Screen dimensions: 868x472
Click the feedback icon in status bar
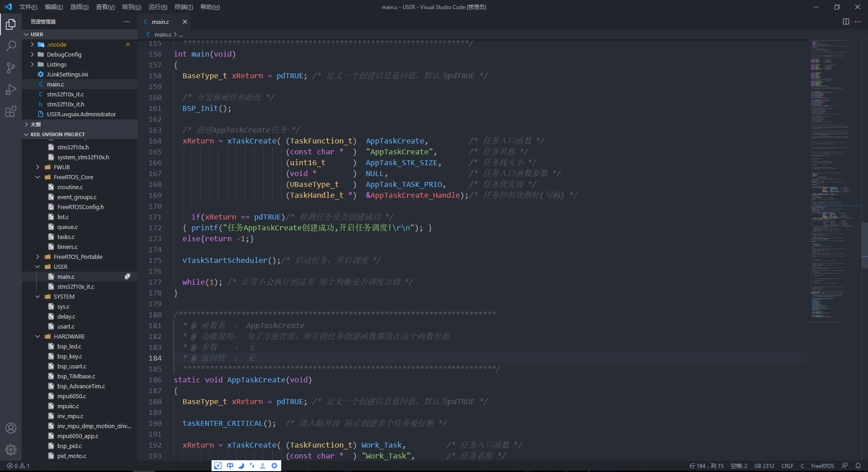[x=844, y=466]
